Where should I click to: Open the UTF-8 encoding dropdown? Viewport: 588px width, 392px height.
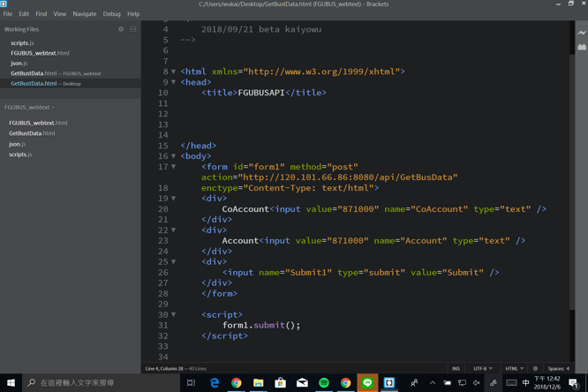point(483,368)
